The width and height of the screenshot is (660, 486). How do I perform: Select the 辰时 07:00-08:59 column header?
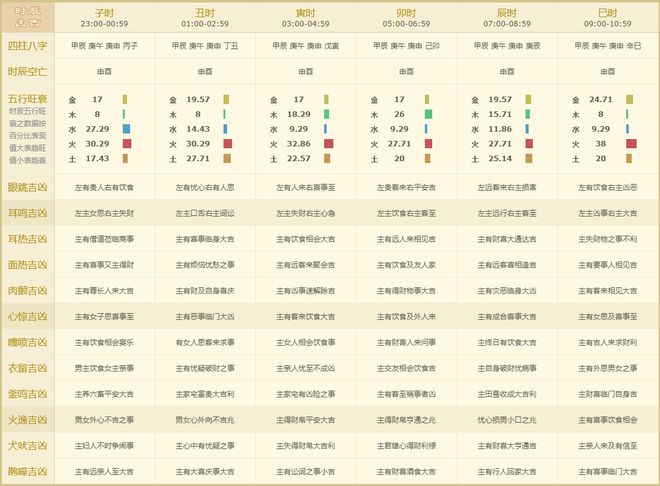point(507,18)
